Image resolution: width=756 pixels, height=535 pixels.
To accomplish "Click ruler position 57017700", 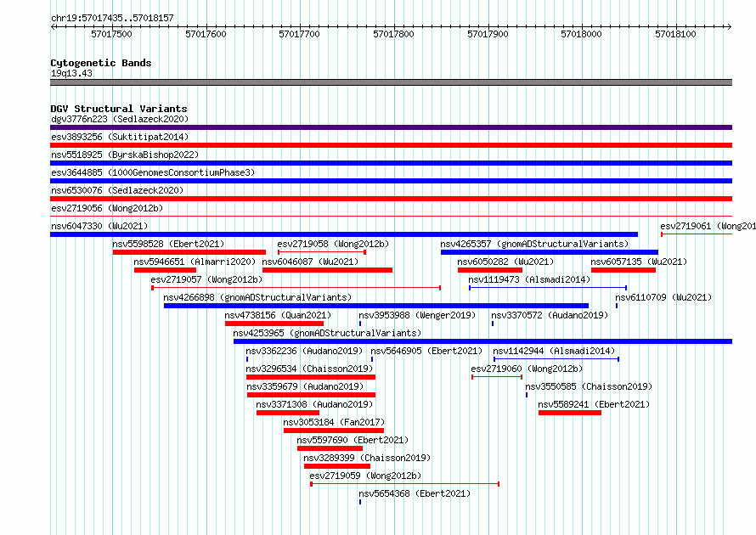I will tap(299, 34).
